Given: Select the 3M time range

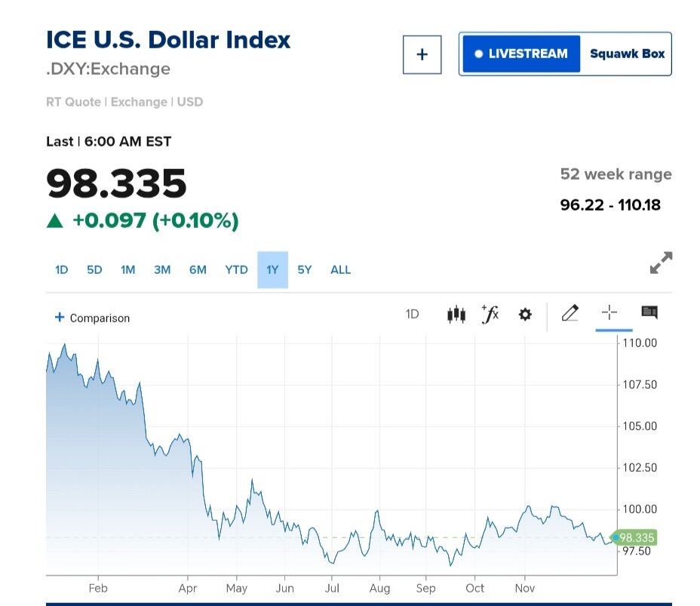Looking at the screenshot, I should pos(162,269).
